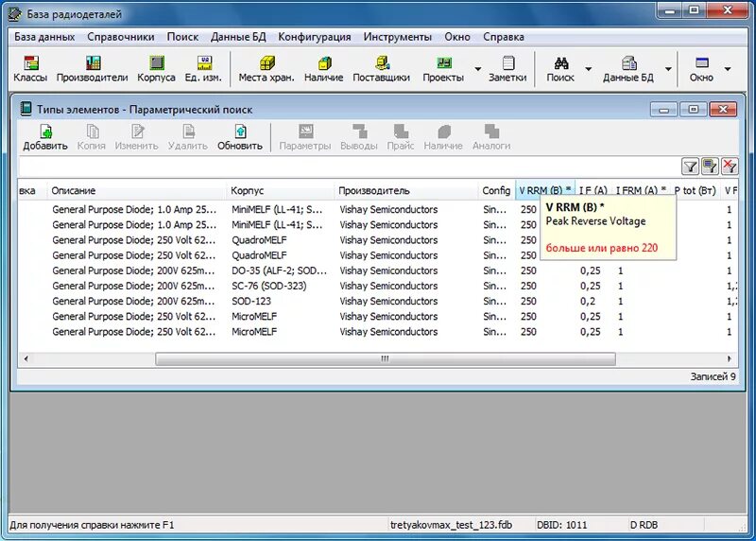Open the Справка help menu
Viewport: 756px width, 541px height.
pos(504,37)
